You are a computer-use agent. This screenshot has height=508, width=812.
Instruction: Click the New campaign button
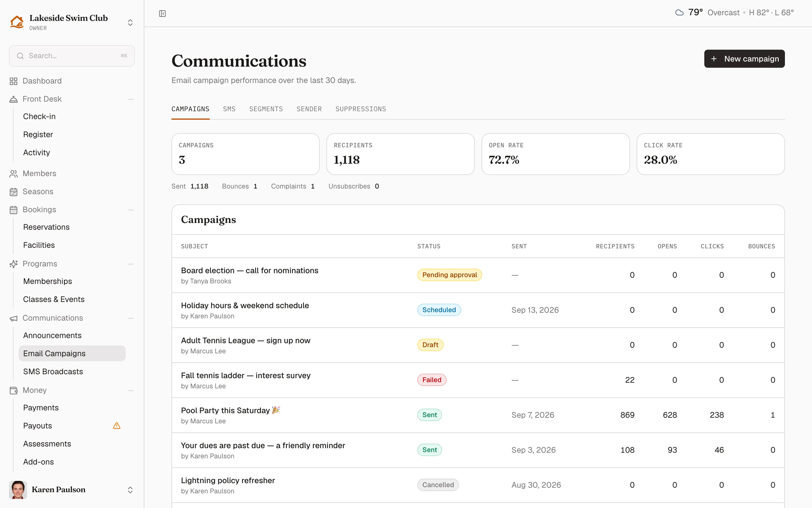744,59
